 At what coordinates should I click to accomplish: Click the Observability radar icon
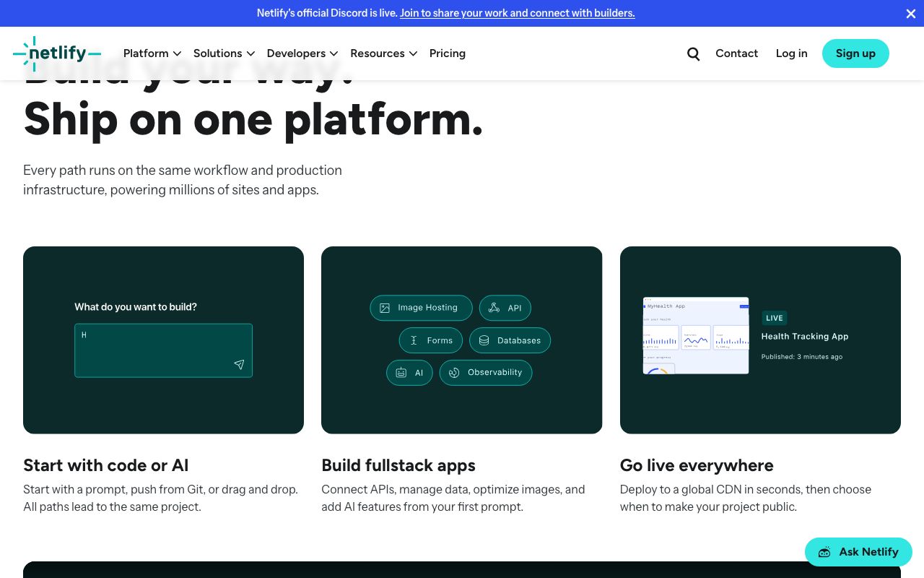(x=454, y=373)
